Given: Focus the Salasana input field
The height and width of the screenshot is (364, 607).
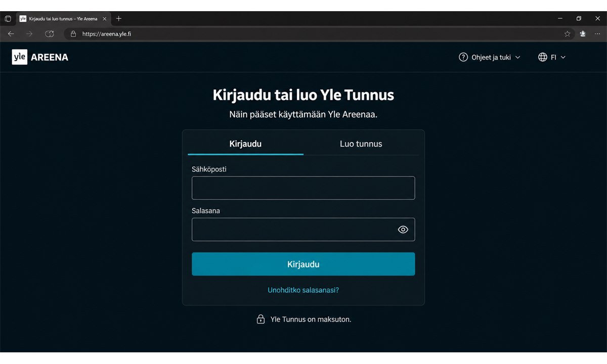Looking at the screenshot, I should [303, 230].
